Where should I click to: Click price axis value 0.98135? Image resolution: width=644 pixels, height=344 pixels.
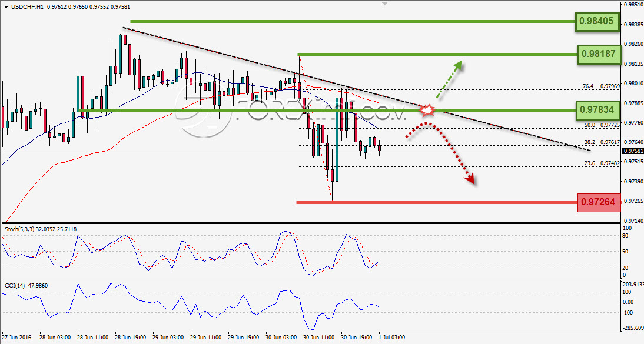point(633,64)
